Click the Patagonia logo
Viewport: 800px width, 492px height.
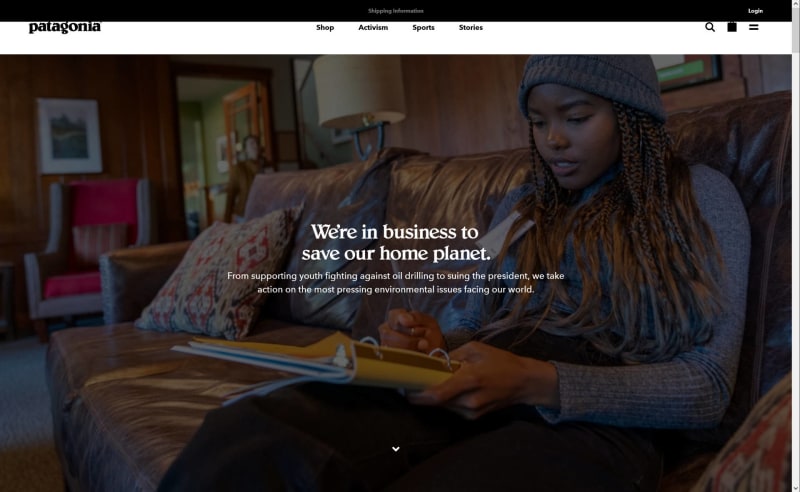[x=65, y=27]
